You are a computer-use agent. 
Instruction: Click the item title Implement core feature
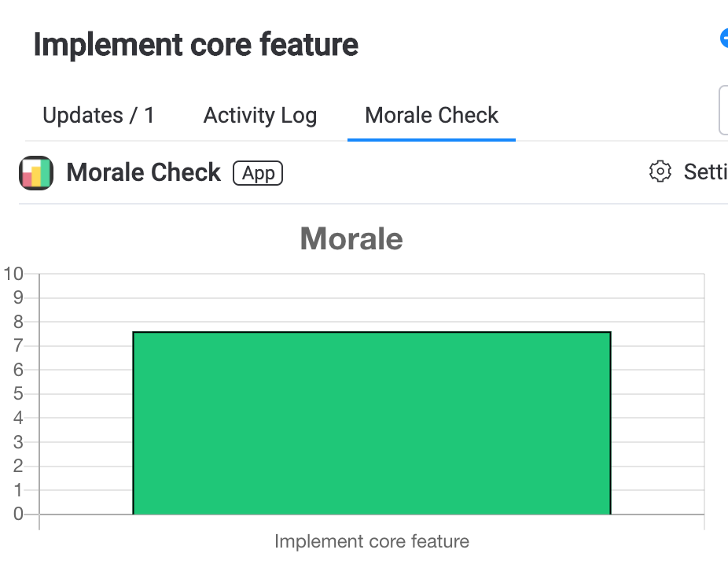pos(196,45)
